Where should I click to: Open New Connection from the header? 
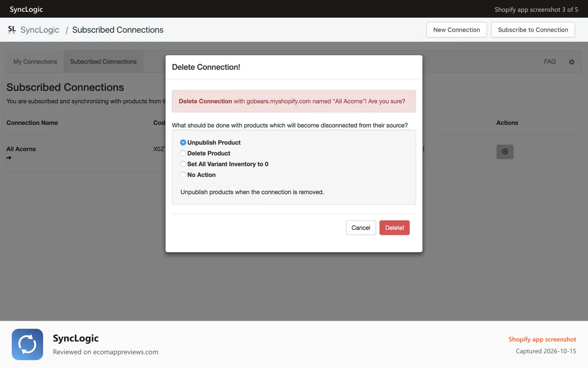457,29
